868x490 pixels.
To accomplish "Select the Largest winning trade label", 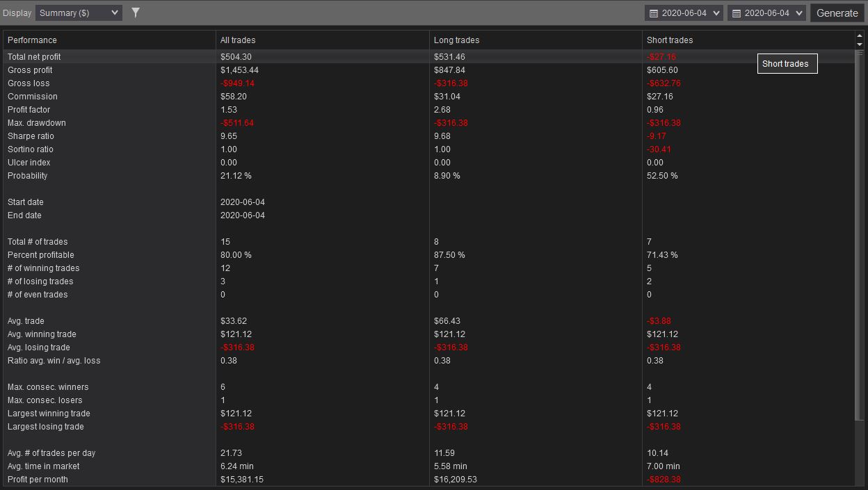I will [49, 414].
